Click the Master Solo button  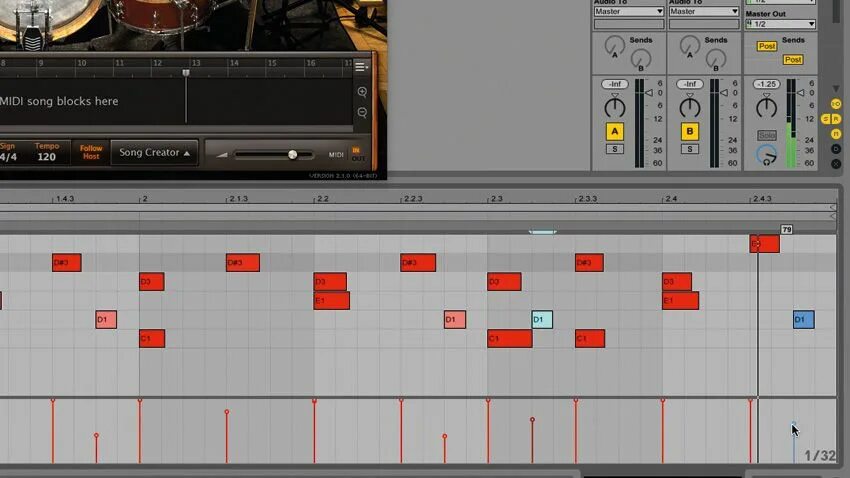coord(767,135)
